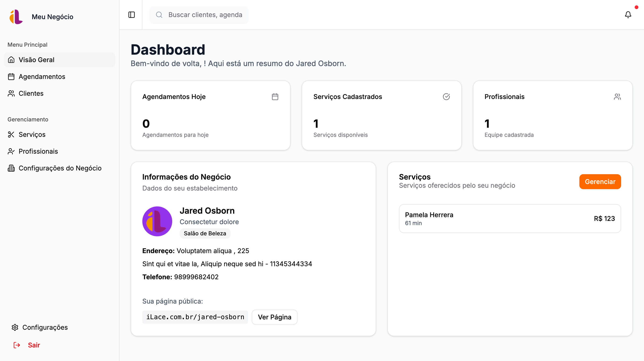Open Configurações do Negócio

click(60, 168)
